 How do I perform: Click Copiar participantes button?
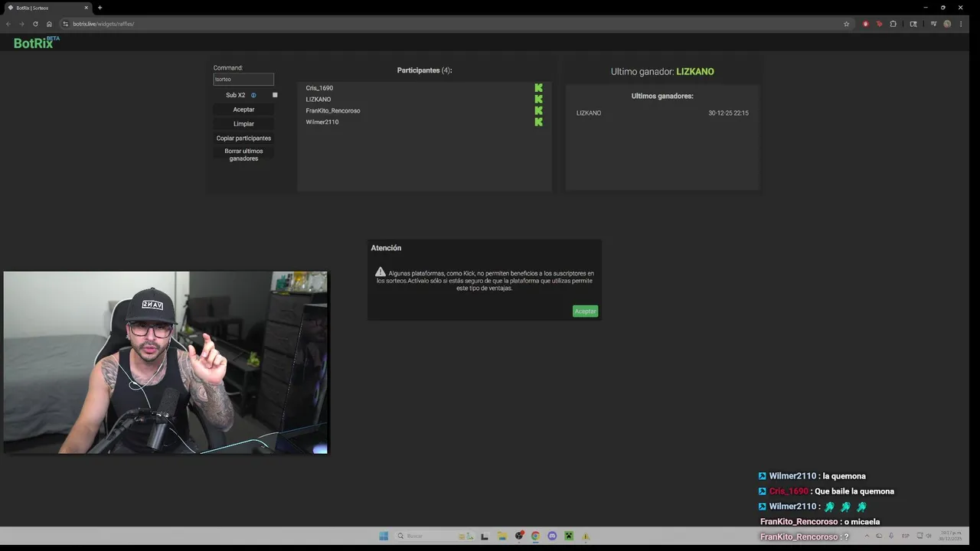(x=243, y=139)
